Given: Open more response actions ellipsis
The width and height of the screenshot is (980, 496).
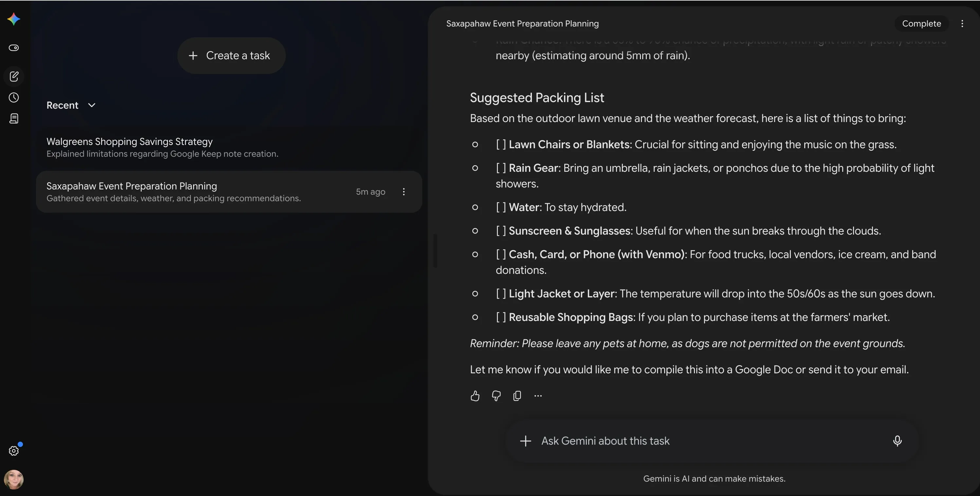Looking at the screenshot, I should point(538,396).
